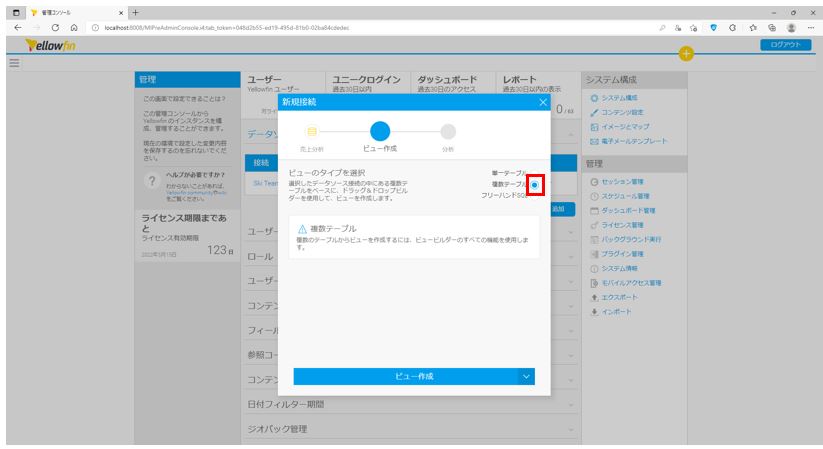The image size is (823, 449).
Task: Click the インポート download icon
Action: (594, 311)
